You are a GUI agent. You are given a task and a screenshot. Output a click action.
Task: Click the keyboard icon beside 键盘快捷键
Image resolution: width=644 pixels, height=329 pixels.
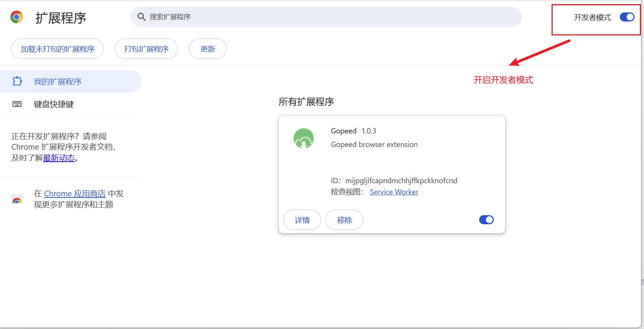17,104
